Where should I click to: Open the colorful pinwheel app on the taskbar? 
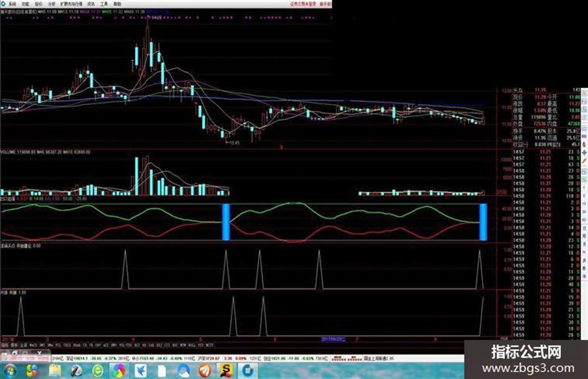click(119, 371)
